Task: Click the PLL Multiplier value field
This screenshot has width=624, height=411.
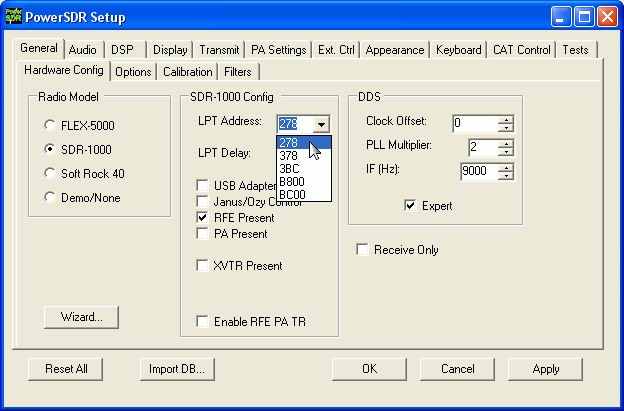Action: tap(484, 148)
